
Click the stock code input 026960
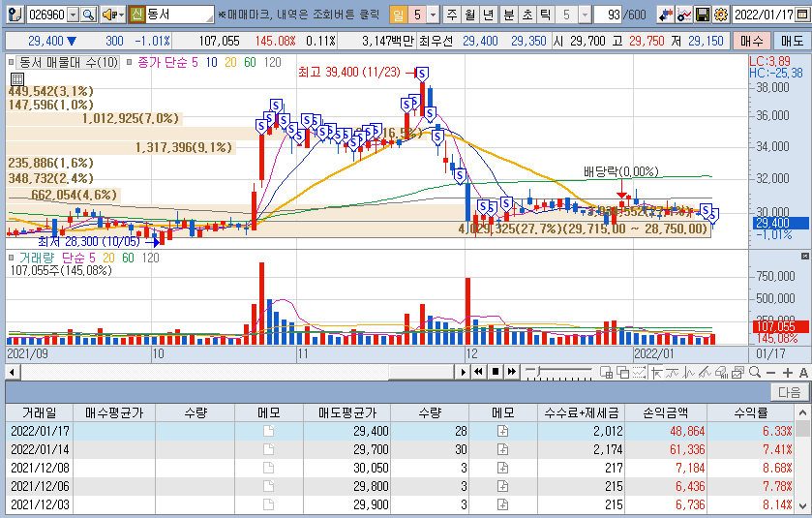click(x=47, y=15)
